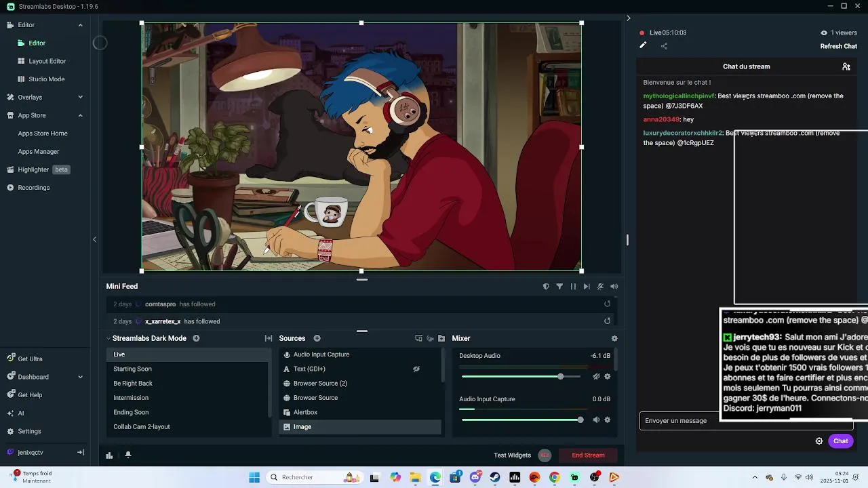Toggle mute event sounds in Mini Feed
Viewport: 868px width, 488px height.
click(600, 287)
